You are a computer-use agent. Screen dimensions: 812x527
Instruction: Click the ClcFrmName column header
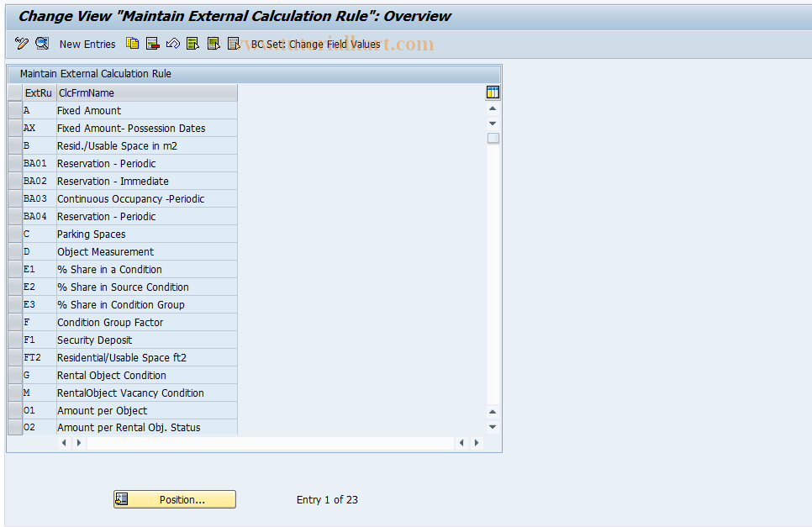tap(146, 93)
